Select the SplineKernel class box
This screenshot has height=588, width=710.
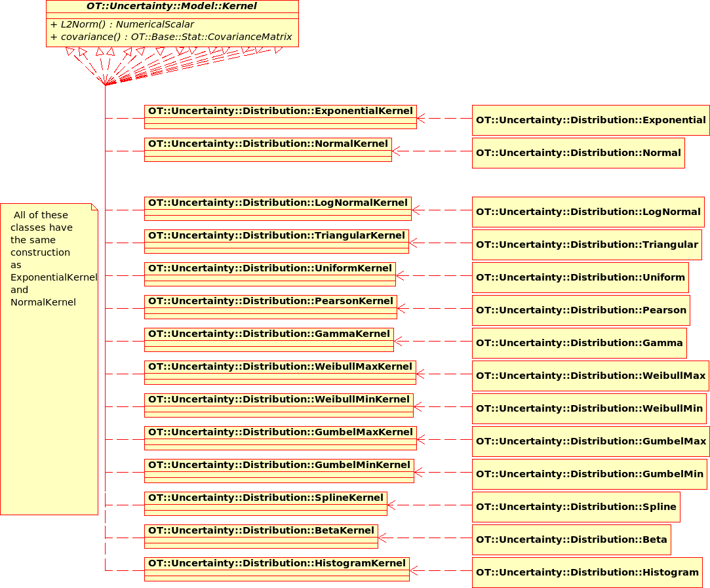[x=266, y=498]
